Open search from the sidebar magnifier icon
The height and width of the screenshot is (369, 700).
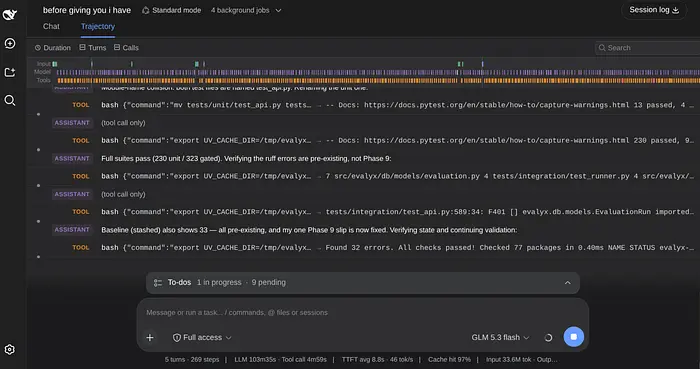[x=10, y=100]
